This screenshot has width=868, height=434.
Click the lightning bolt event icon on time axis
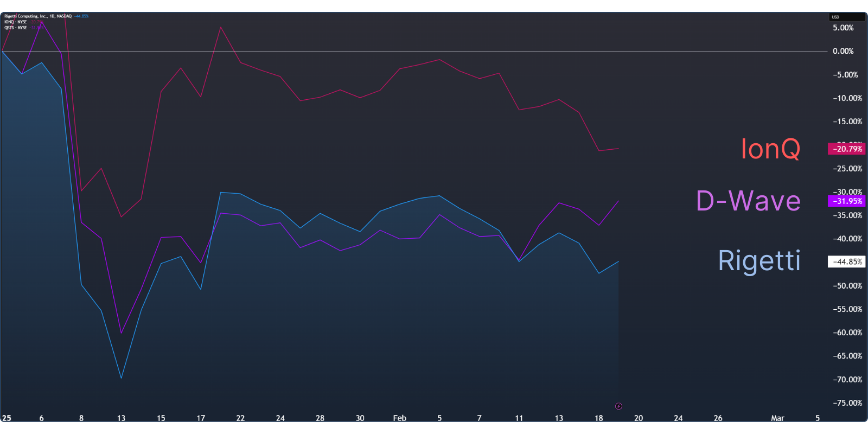[618, 406]
